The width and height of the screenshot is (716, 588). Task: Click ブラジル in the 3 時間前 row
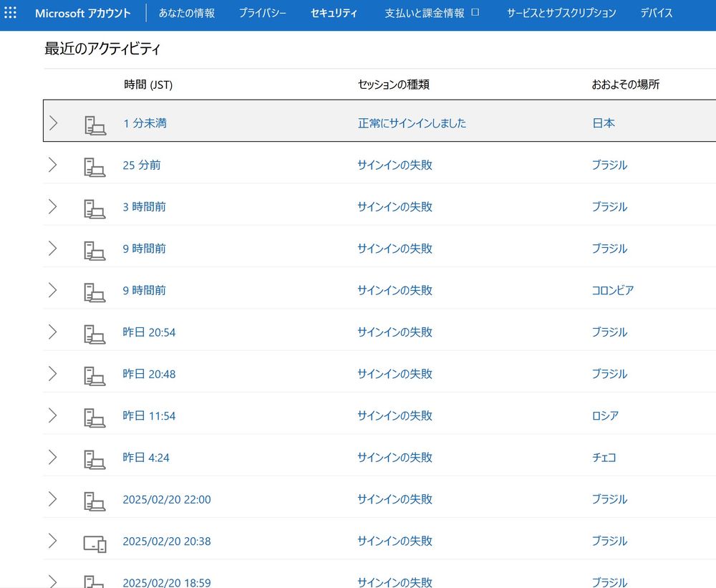click(x=609, y=206)
